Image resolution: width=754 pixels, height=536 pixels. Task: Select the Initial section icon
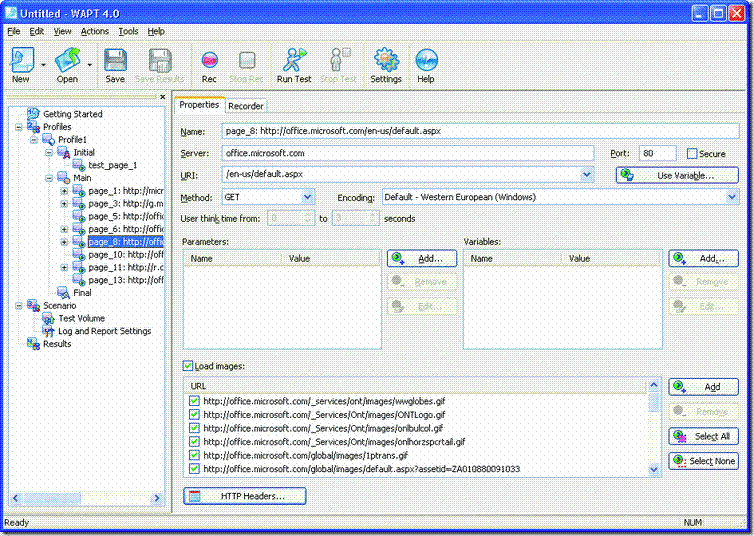click(x=63, y=152)
